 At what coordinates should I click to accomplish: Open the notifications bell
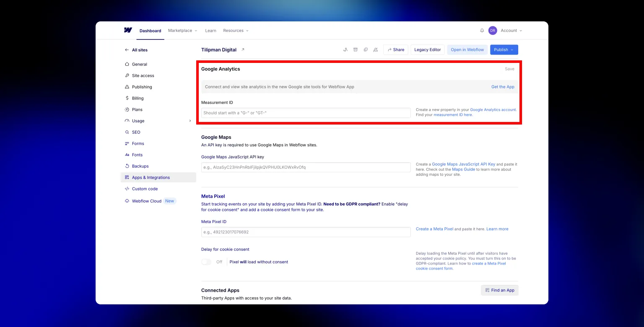click(482, 31)
